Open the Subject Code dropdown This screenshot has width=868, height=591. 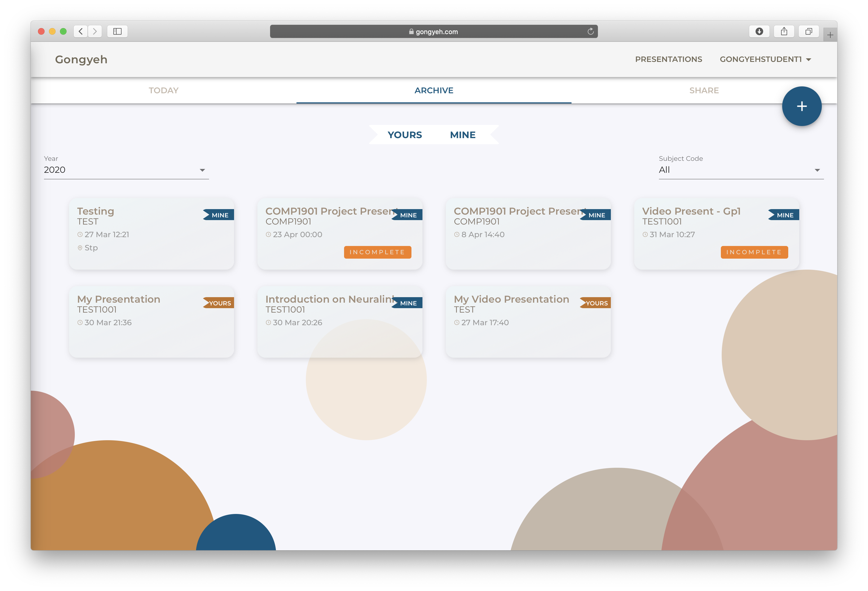point(741,170)
